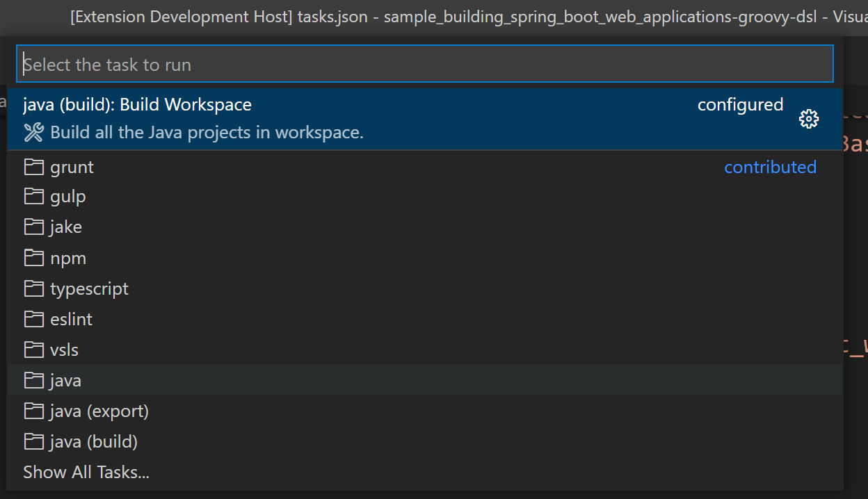868x499 pixels.
Task: Click the 'configured' label
Action: coord(741,105)
